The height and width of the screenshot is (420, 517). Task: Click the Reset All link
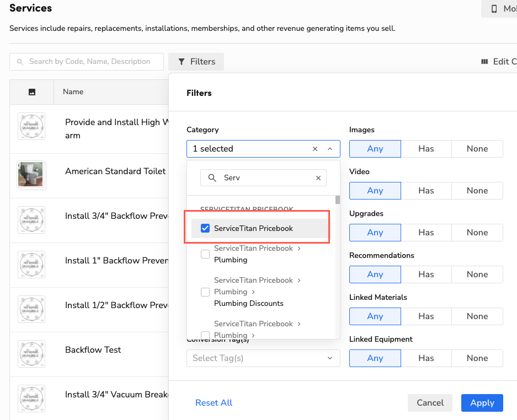click(214, 403)
